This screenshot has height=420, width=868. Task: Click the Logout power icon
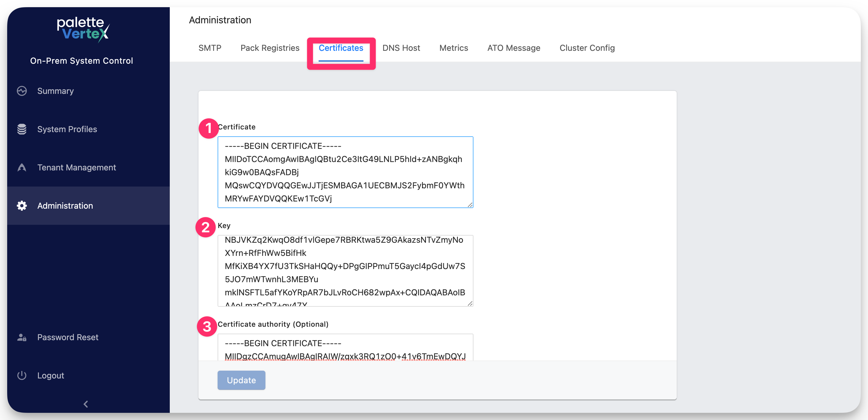click(x=22, y=375)
